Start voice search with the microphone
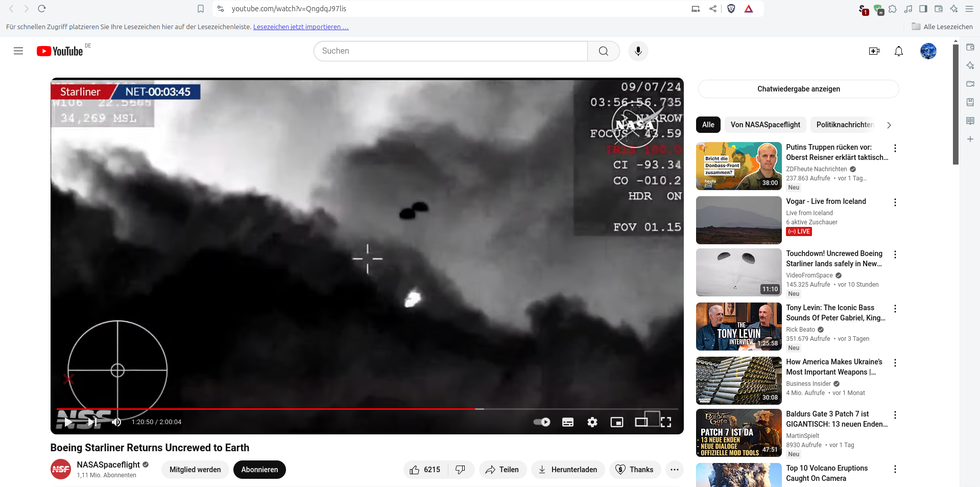This screenshot has width=980, height=487. (638, 51)
